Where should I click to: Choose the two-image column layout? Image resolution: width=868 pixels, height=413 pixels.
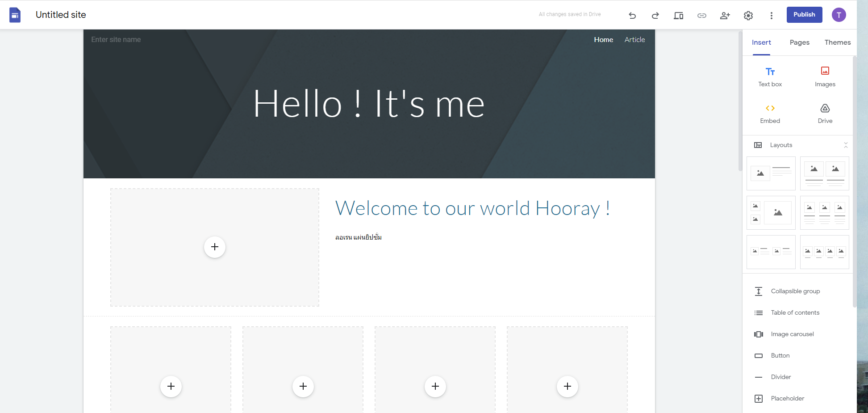click(x=825, y=173)
